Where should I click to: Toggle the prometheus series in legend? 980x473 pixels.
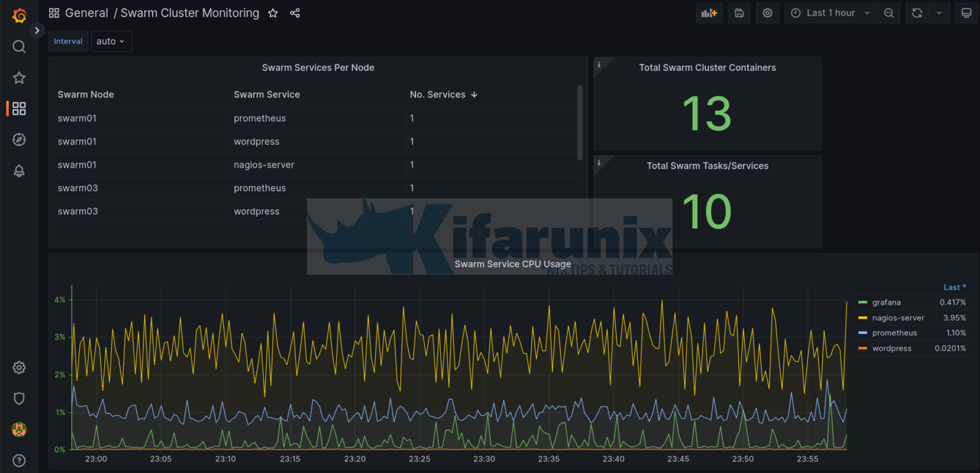895,333
